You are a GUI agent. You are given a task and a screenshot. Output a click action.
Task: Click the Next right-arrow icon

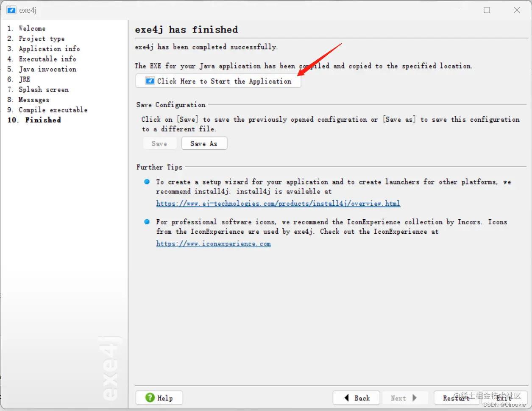click(415, 398)
